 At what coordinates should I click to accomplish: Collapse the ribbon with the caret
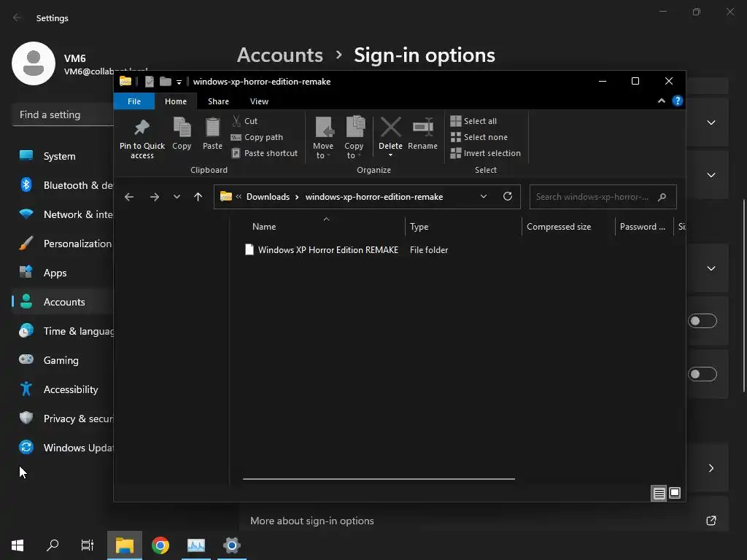click(661, 101)
